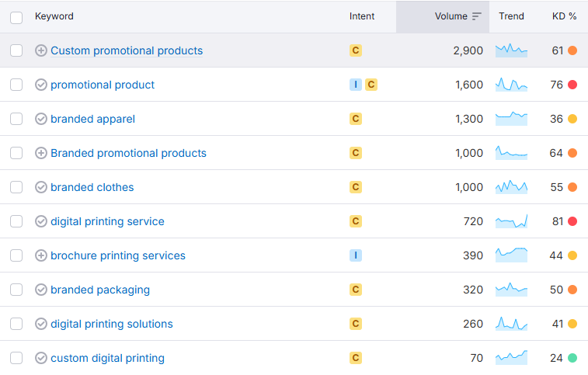The height and width of the screenshot is (375, 588).
Task: Click the checkmark icon next to branded packaging
Action: click(41, 290)
